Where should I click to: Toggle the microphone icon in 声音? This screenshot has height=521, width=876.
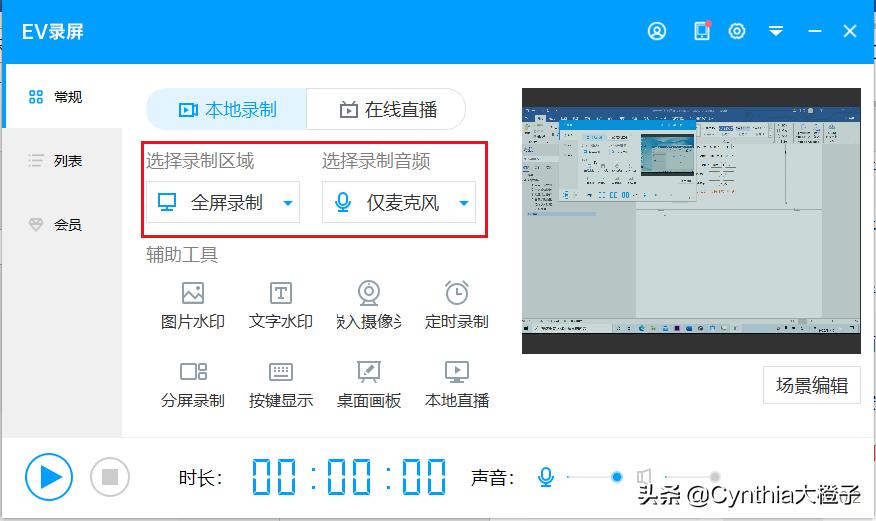546,477
